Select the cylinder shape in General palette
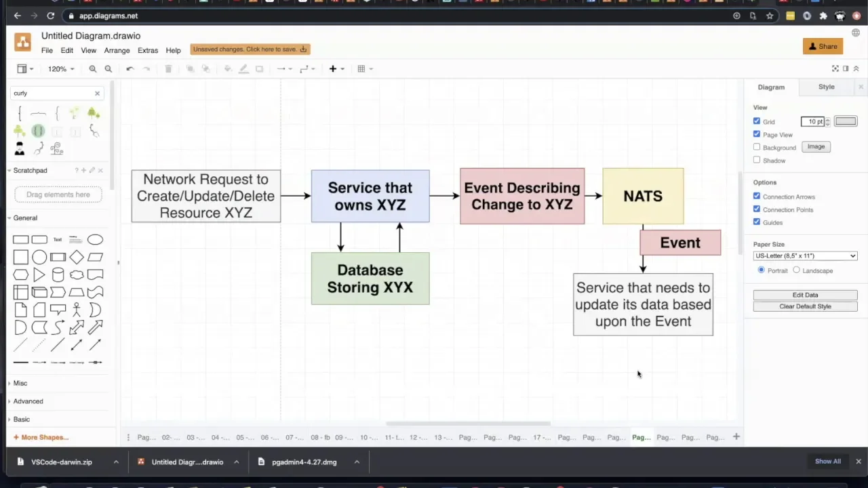The height and width of the screenshot is (488, 868). coord(58,275)
